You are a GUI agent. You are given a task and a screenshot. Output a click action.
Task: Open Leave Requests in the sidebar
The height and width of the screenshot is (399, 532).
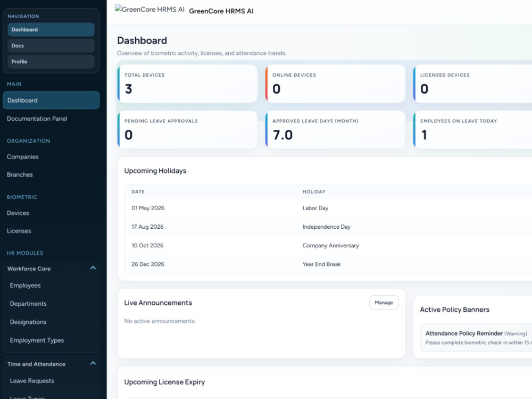[x=32, y=381]
